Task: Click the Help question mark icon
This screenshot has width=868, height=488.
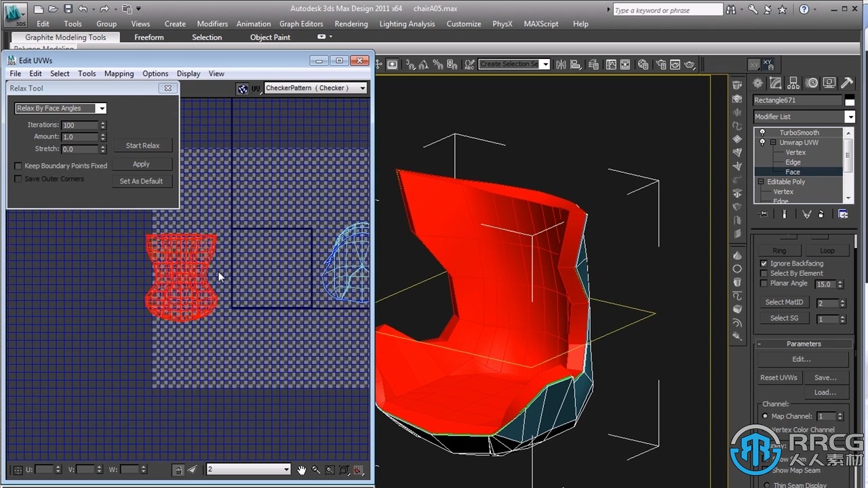Action: [804, 9]
